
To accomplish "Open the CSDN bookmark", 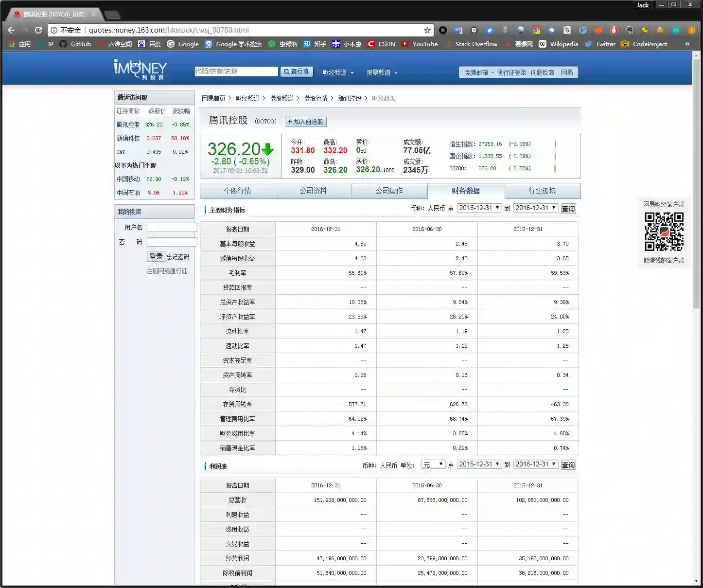I will point(381,44).
